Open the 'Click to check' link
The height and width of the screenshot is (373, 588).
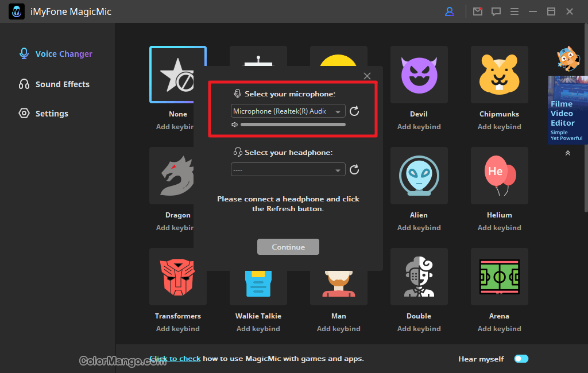[175, 359]
